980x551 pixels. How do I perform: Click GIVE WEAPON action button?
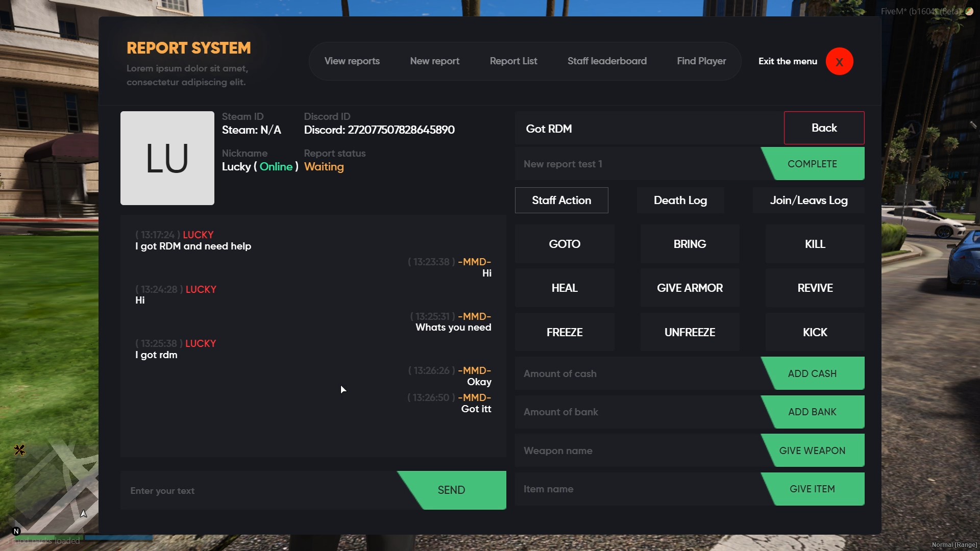click(812, 450)
